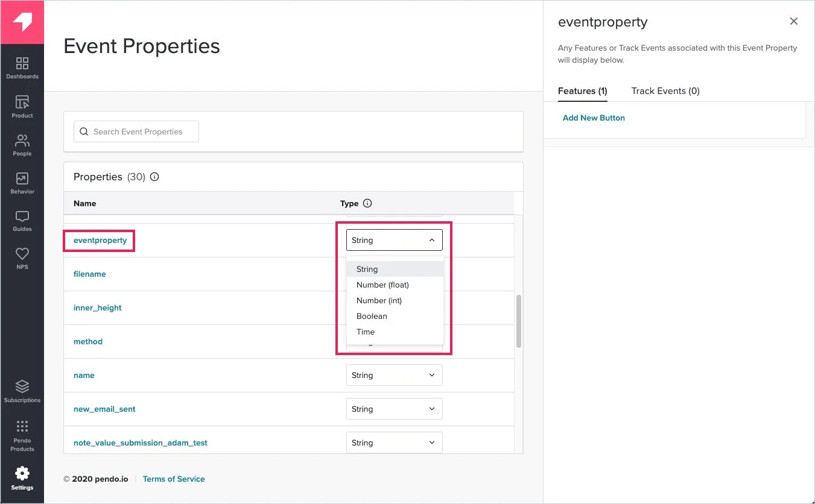Go to the People section
This screenshot has width=815, height=504.
(x=22, y=145)
